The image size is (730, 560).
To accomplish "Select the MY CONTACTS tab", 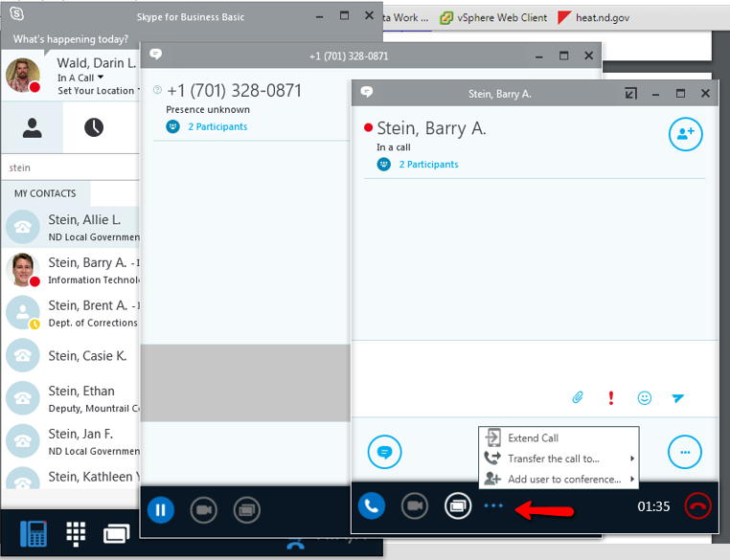I will 45,193.
